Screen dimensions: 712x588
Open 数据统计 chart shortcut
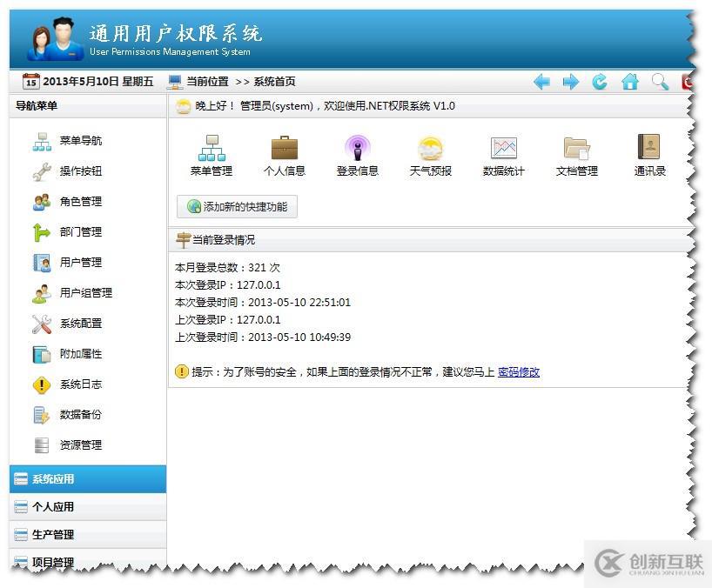click(x=504, y=156)
